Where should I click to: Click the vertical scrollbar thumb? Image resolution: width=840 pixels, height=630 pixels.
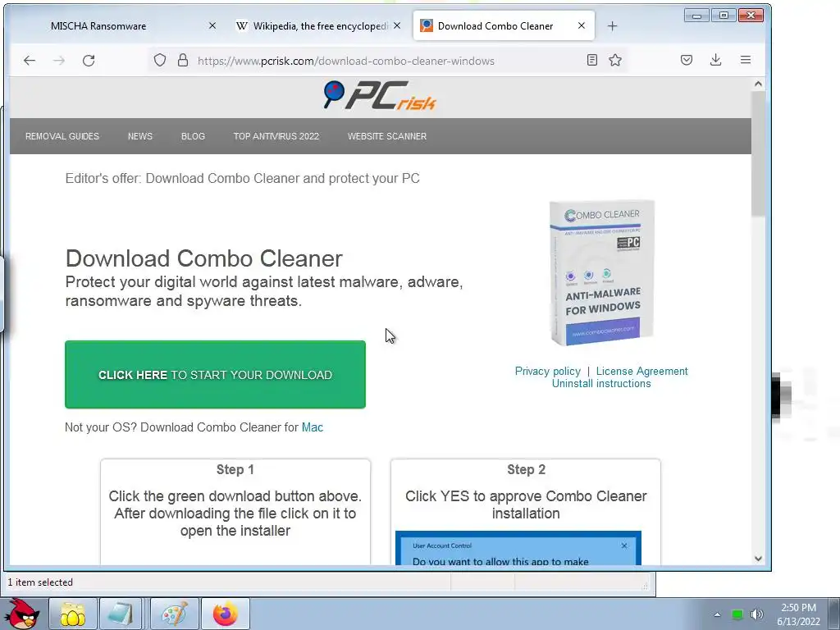tap(758, 154)
